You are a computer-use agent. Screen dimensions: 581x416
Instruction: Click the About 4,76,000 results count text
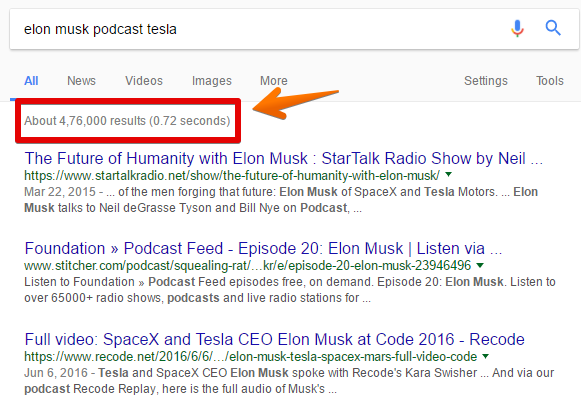[x=127, y=121]
